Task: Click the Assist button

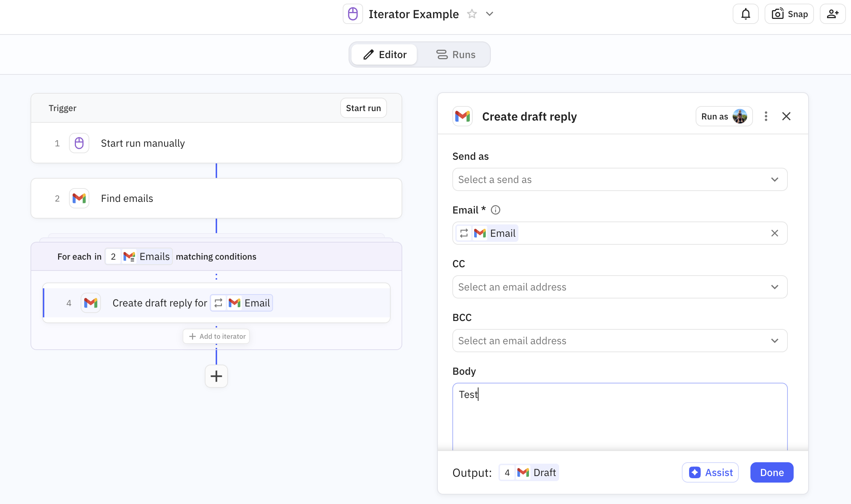Action: tap(710, 472)
